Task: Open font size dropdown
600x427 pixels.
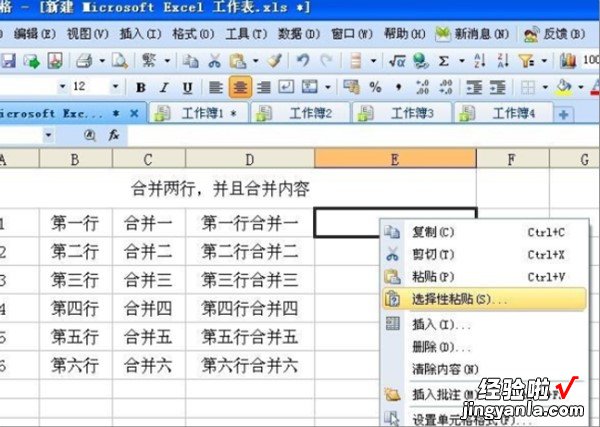Action: point(115,87)
